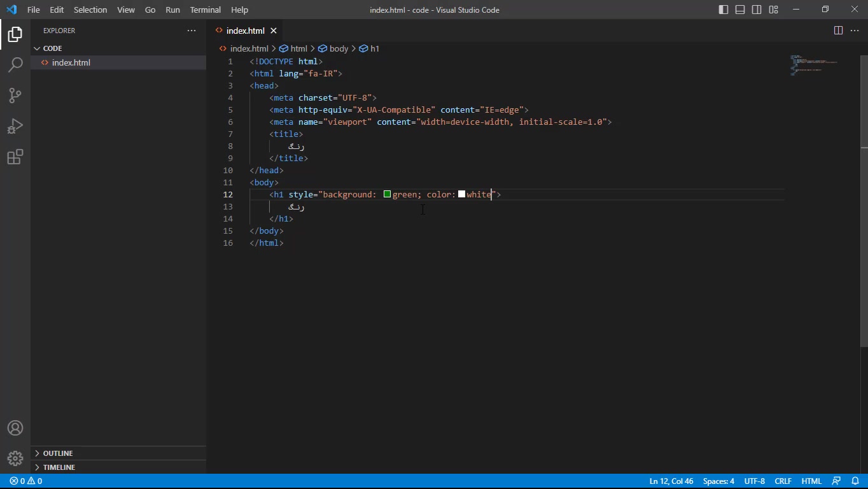Expand the OUTLINE section
The height and width of the screenshot is (489, 868).
tap(58, 453)
